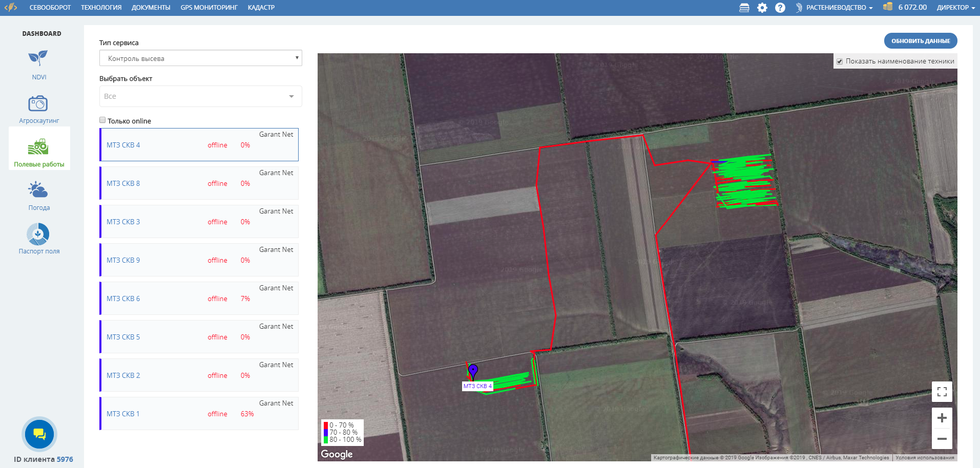Image resolution: width=980 pixels, height=468 pixels.
Task: Click the green 80-100% legend swatch
Action: click(326, 440)
